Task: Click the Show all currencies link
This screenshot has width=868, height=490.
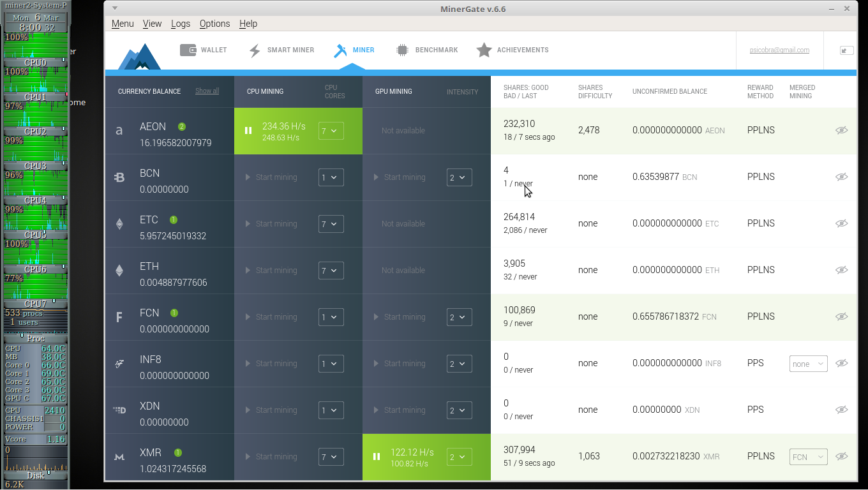Action: (x=207, y=91)
